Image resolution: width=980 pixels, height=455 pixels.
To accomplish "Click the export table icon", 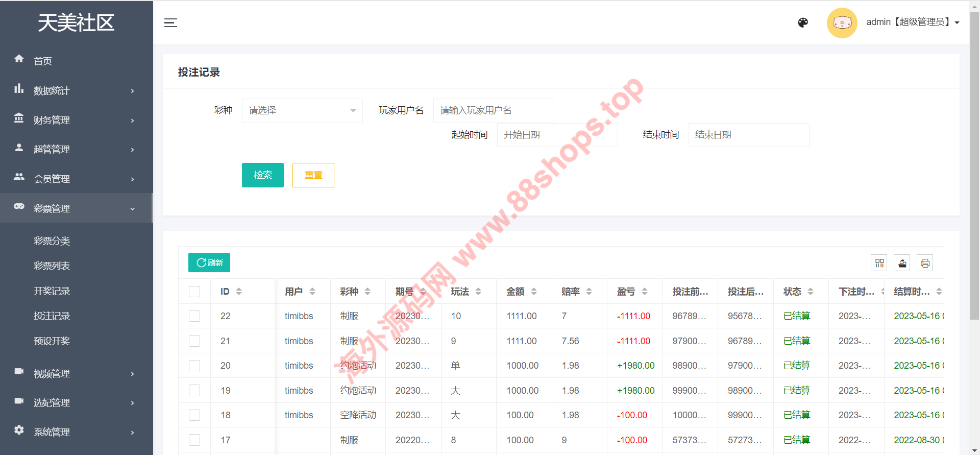I will pos(902,263).
